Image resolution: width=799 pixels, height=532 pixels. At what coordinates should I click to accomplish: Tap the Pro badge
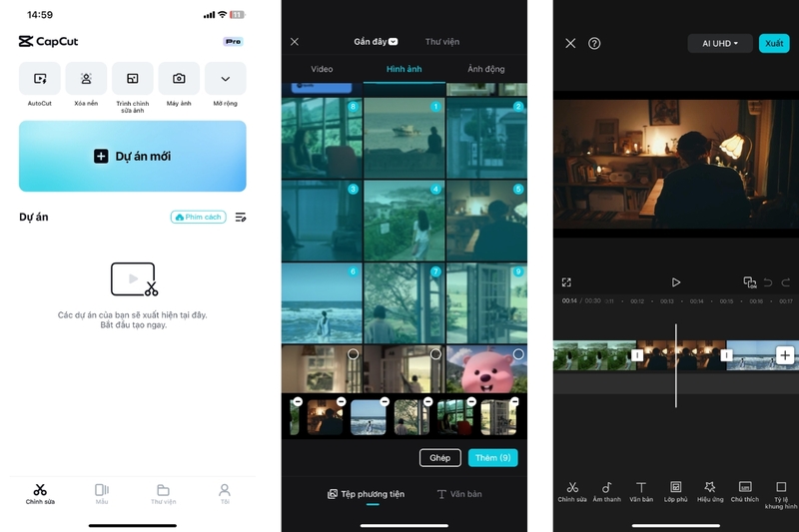pos(233,42)
